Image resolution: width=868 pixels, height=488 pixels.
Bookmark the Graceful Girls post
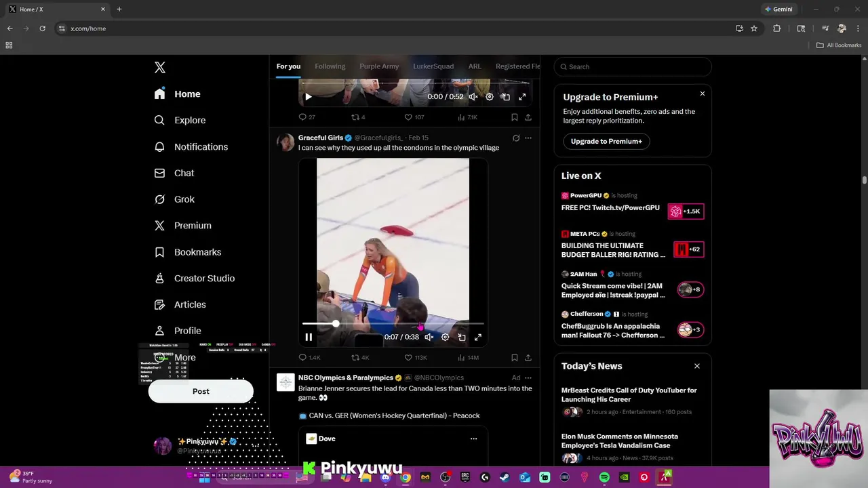point(515,357)
